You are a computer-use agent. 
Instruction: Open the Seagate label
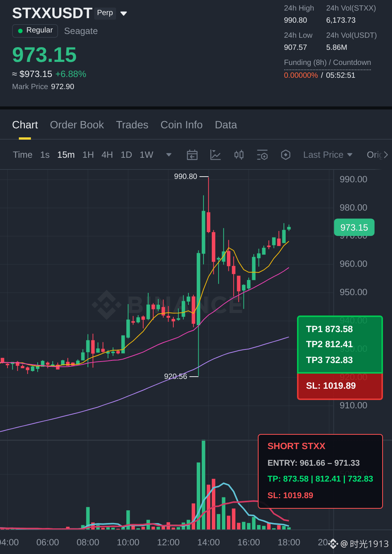[81, 31]
